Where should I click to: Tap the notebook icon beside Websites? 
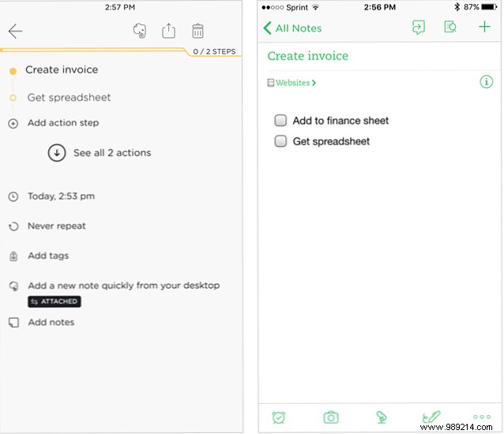pyautogui.click(x=271, y=83)
